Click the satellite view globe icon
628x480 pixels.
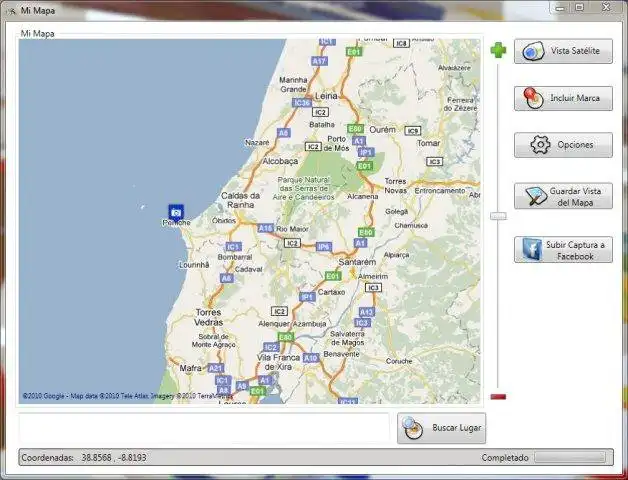pyautogui.click(x=533, y=51)
